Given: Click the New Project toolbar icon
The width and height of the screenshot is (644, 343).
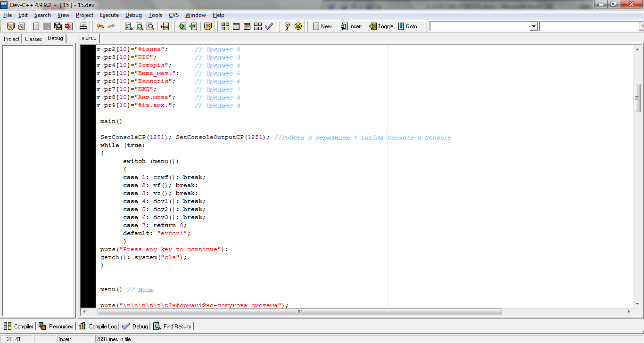Looking at the screenshot, I should point(10,26).
